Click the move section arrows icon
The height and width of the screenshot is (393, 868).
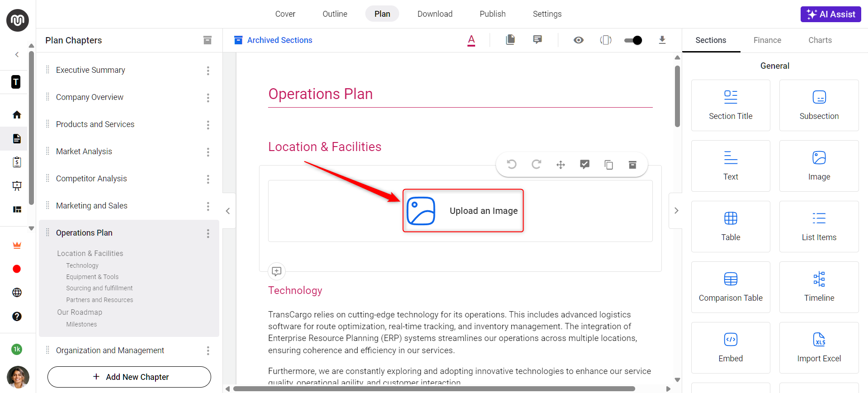[x=561, y=165]
